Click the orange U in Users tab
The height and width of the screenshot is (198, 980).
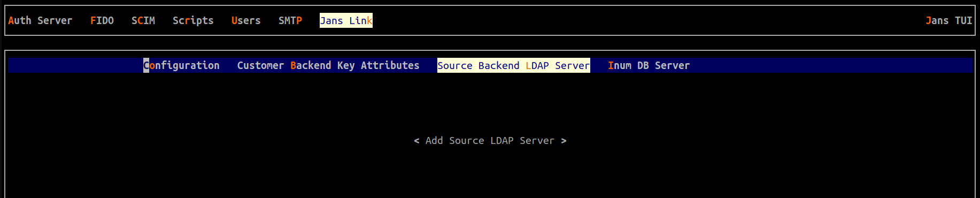(x=234, y=20)
